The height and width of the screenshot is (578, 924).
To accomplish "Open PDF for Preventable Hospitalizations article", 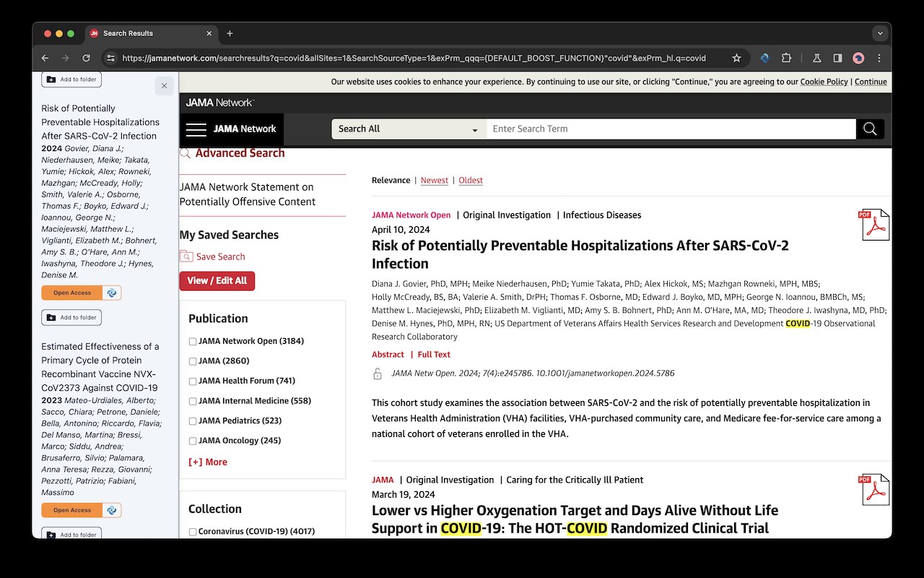I will coord(873,225).
